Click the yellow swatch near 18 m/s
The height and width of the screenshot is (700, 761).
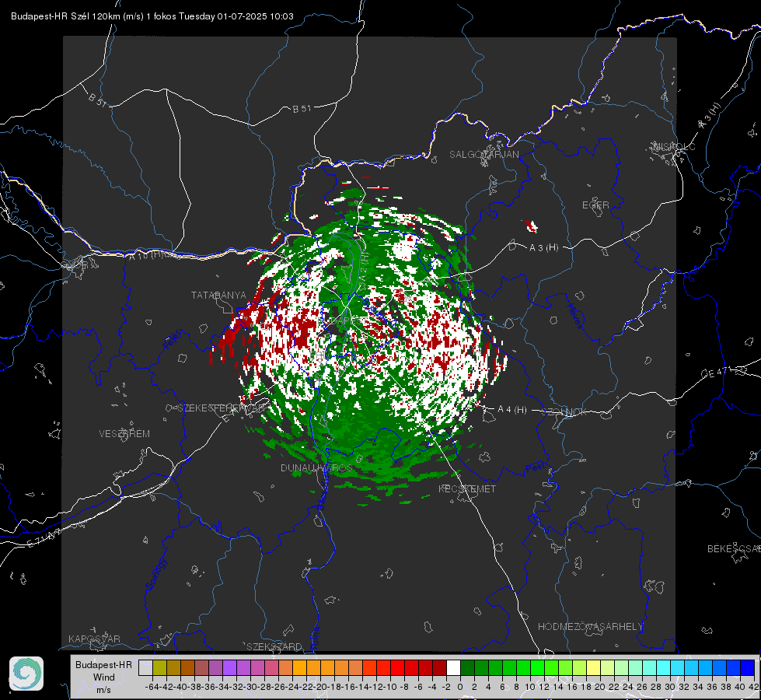[x=593, y=667]
